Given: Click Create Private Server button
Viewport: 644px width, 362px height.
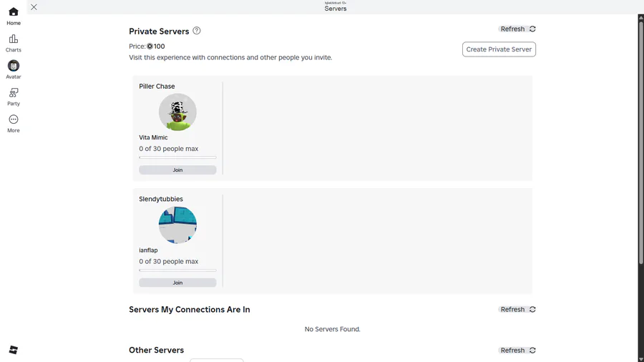Looking at the screenshot, I should pos(499,49).
